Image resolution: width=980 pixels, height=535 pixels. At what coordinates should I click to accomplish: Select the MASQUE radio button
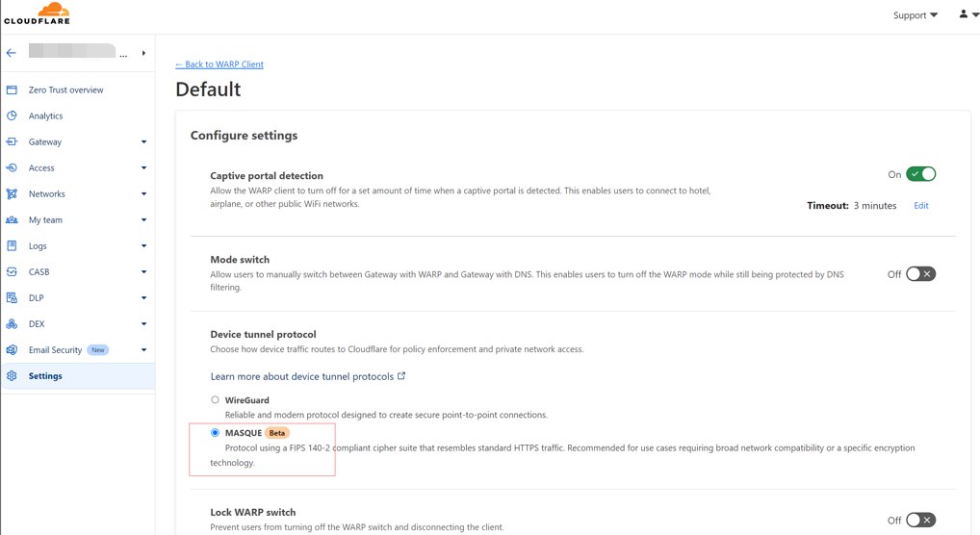tap(216, 433)
